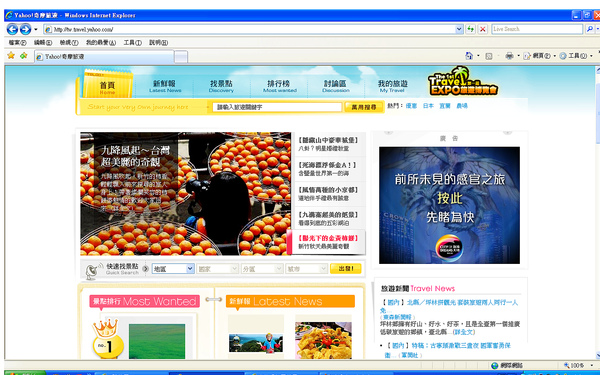This screenshot has height=375, width=600.
Task: Expand the address bar URL history dropdown
Action: [460, 29]
